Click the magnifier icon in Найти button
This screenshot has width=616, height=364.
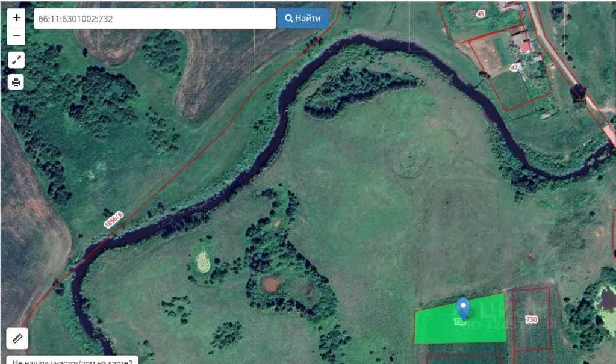(289, 19)
